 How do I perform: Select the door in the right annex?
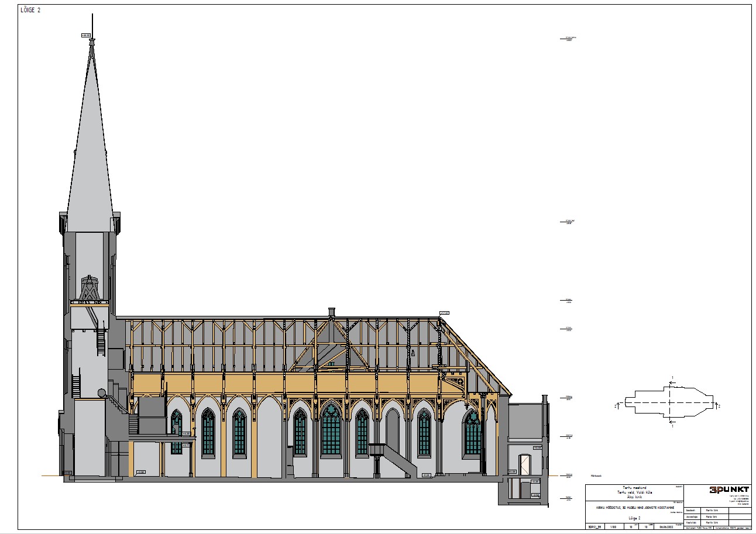tap(525, 465)
